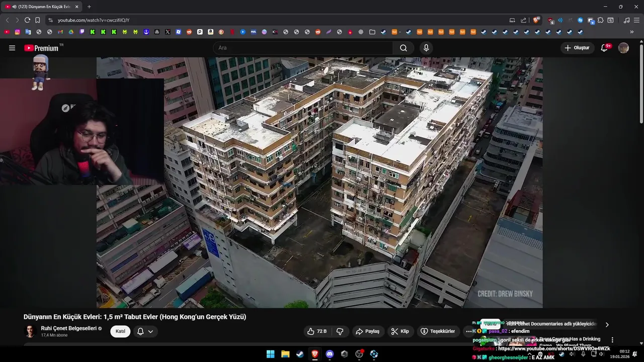Screen dimensions: 644x362
Task: Open the Brave main menu
Action: pyautogui.click(x=636, y=20)
